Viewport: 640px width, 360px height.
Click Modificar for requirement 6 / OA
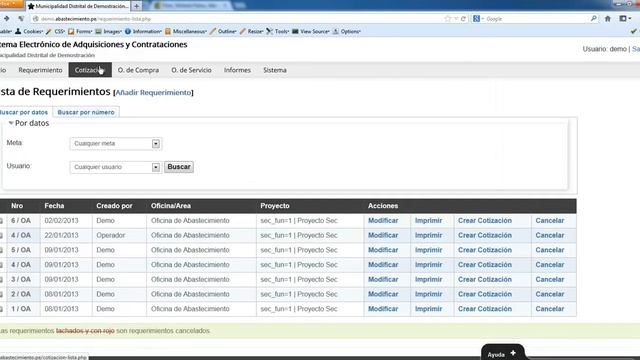pyautogui.click(x=383, y=220)
